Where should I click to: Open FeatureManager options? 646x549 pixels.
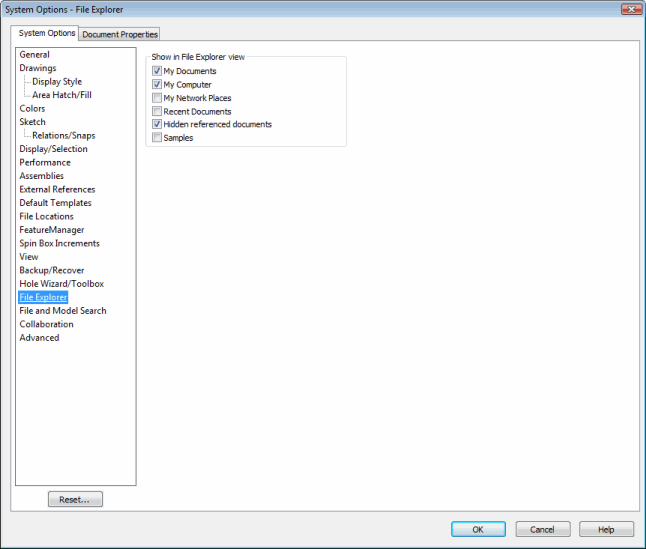[x=52, y=230]
